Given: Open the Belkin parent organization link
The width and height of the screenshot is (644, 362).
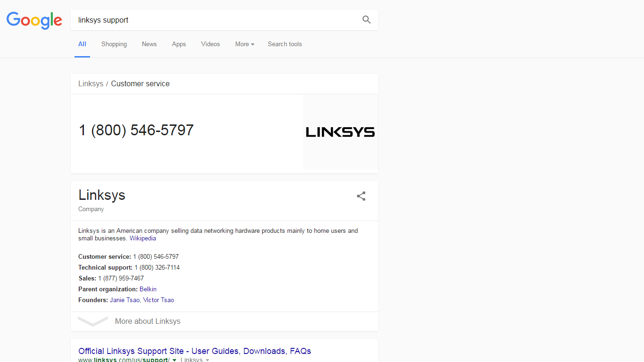Looking at the screenshot, I should pos(148,289).
